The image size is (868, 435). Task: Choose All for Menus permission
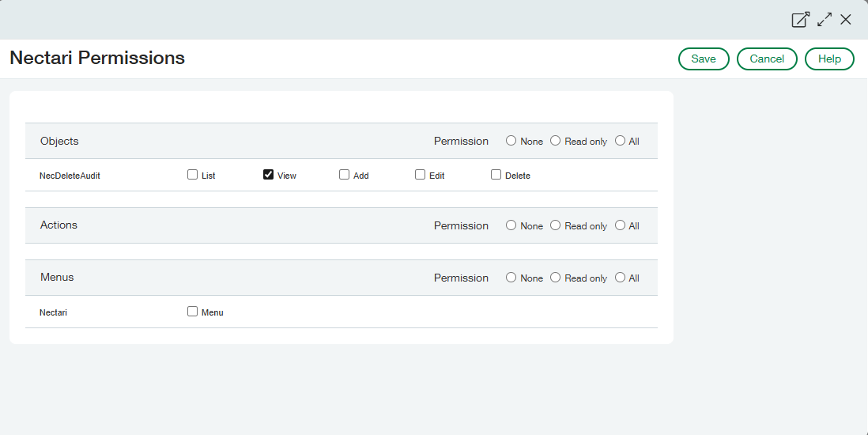[621, 278]
